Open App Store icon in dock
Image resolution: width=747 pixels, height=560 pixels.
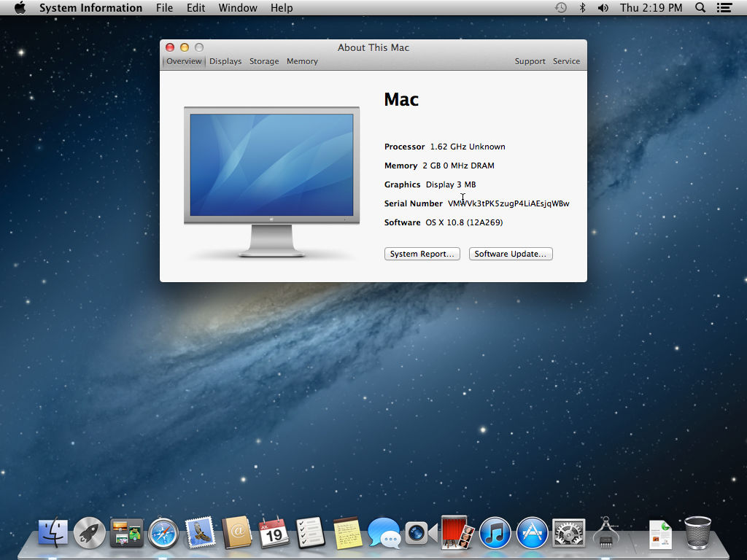coord(532,533)
